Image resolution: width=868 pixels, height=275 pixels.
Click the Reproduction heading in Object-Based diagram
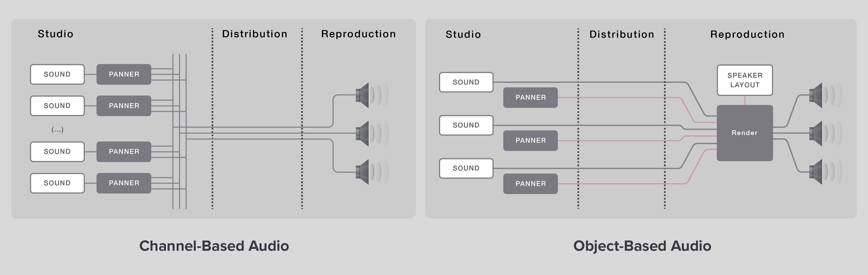coord(747,34)
